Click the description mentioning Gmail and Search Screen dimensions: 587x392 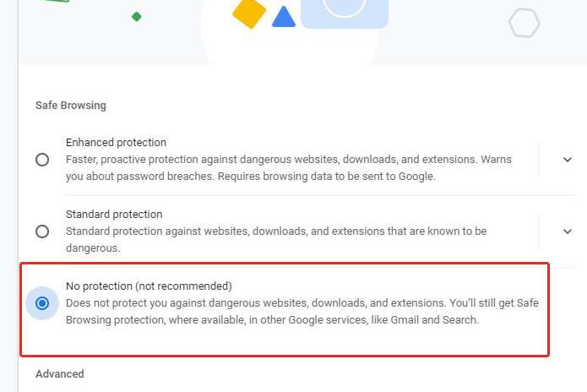coord(302,312)
